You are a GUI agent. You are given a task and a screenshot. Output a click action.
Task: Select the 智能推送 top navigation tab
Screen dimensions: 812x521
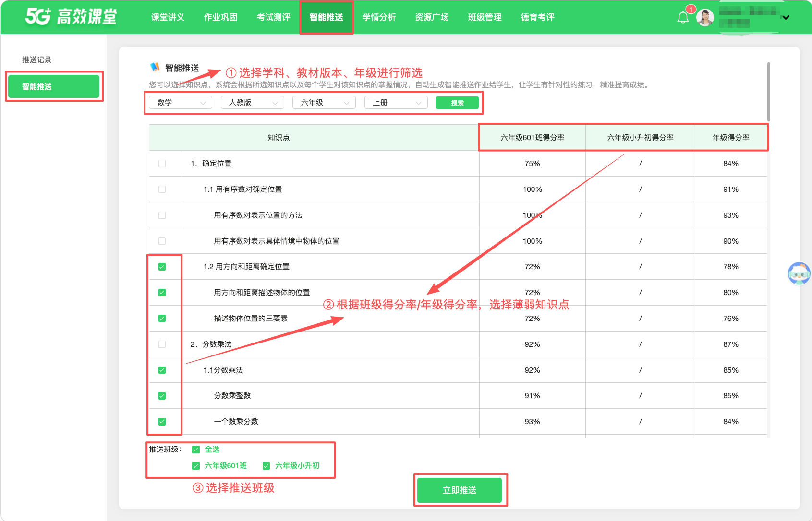point(326,17)
